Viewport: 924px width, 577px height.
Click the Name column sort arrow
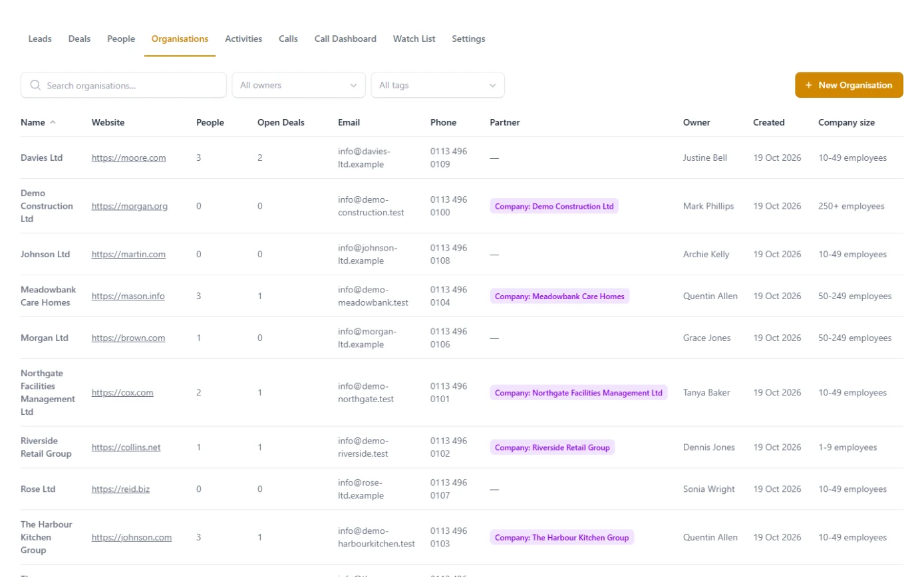click(x=53, y=122)
